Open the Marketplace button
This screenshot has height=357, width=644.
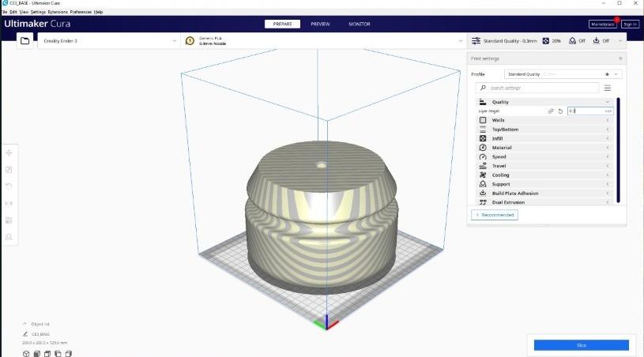tap(603, 24)
